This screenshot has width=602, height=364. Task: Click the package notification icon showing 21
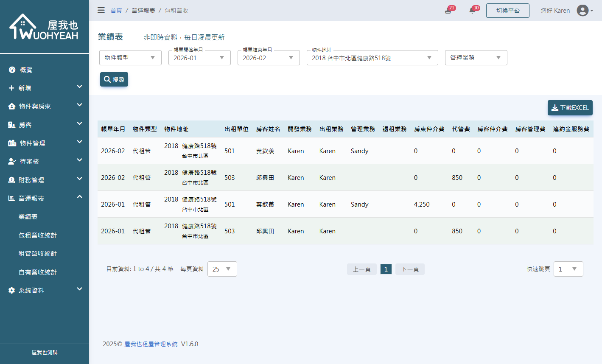coord(448,10)
